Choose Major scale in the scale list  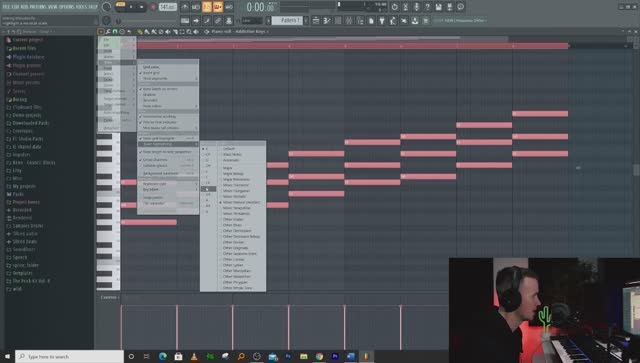tap(242, 168)
